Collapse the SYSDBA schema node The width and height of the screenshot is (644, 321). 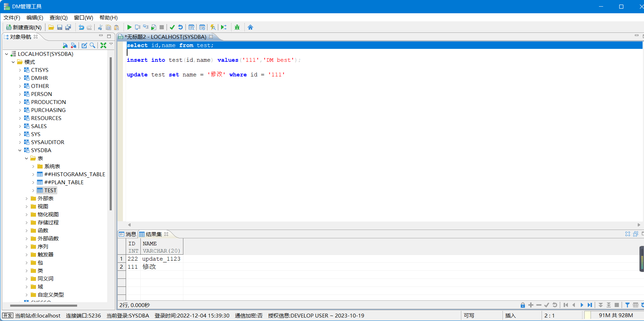(x=20, y=150)
